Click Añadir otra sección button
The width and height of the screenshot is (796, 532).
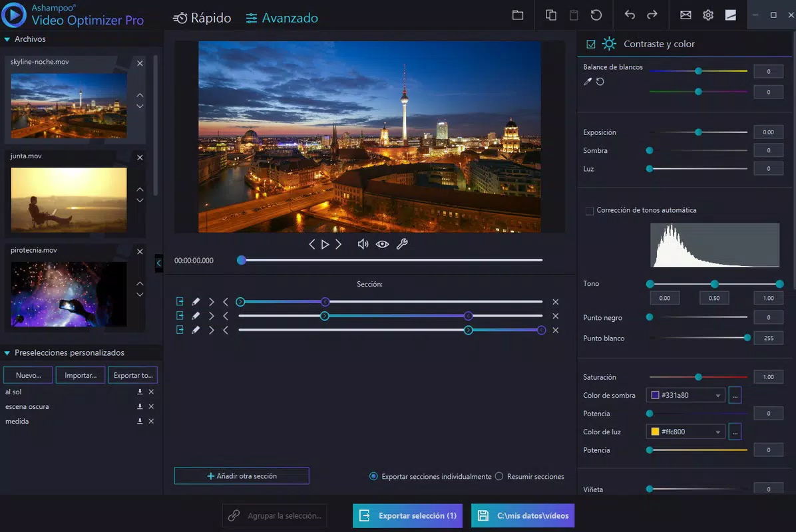click(242, 475)
